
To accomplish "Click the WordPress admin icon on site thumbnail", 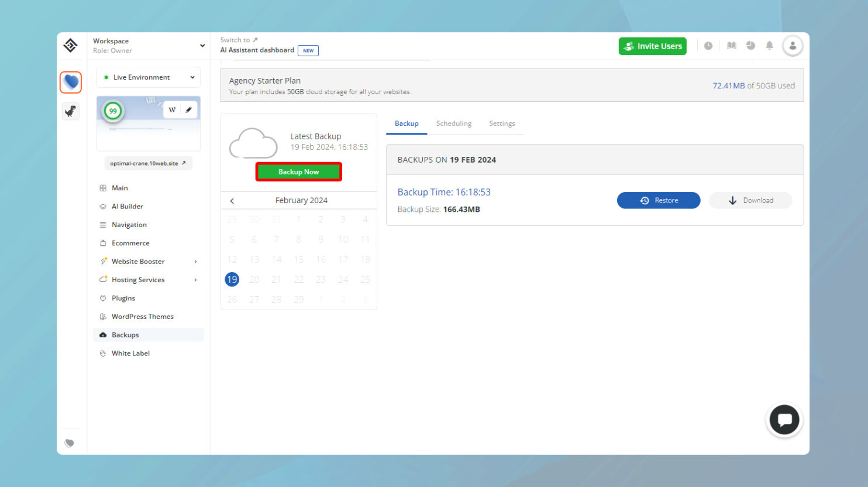I will click(172, 109).
